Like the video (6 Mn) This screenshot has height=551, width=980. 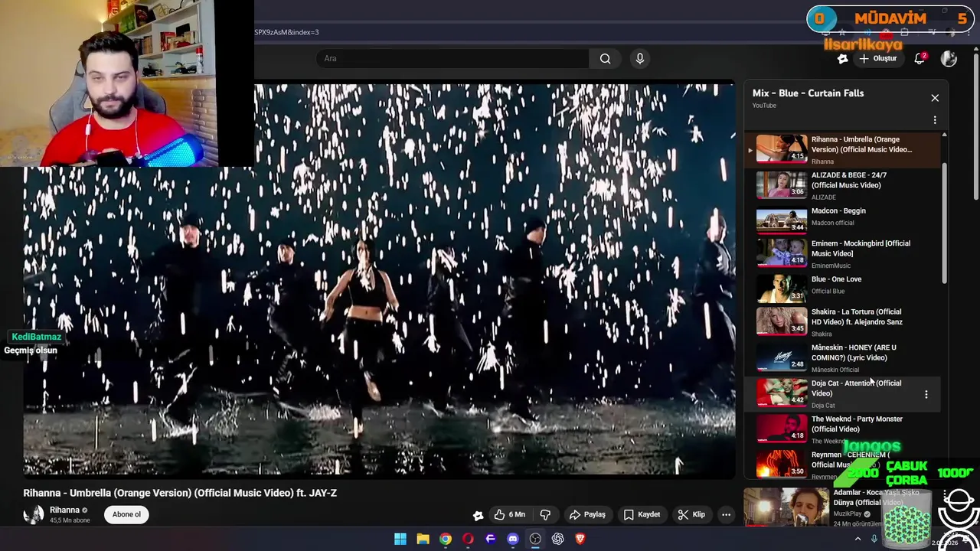(510, 514)
